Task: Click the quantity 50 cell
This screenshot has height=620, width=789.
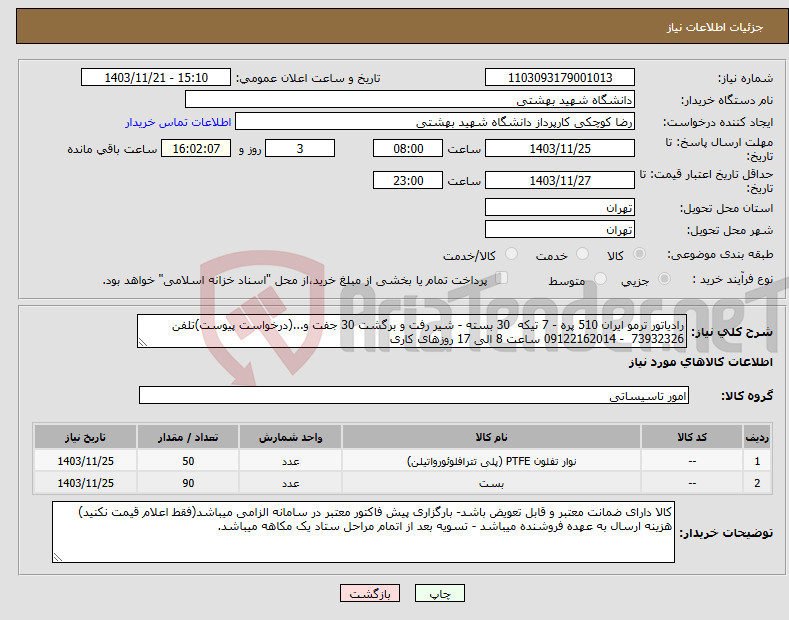Action: [x=188, y=461]
